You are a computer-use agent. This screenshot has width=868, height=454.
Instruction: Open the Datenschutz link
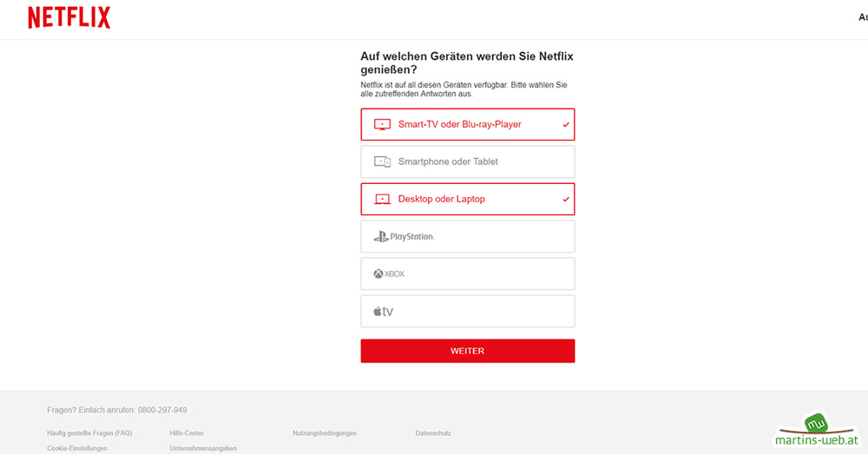coord(433,433)
